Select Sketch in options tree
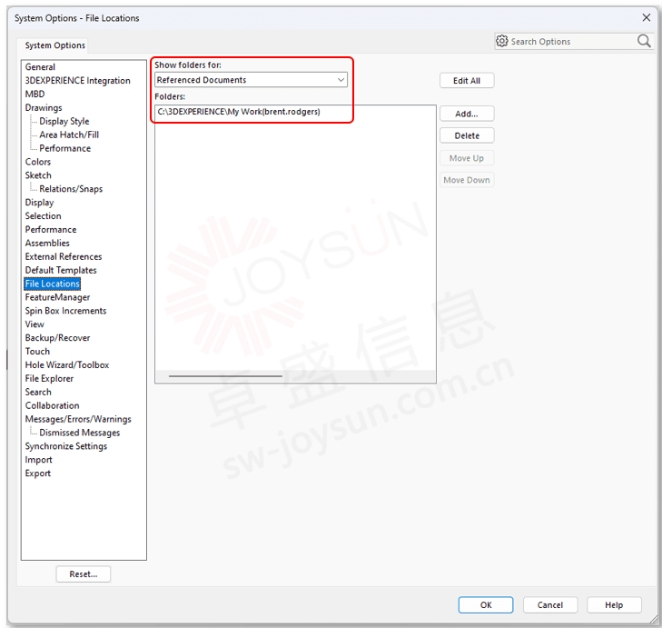The height and width of the screenshot is (628, 663). click(x=38, y=175)
